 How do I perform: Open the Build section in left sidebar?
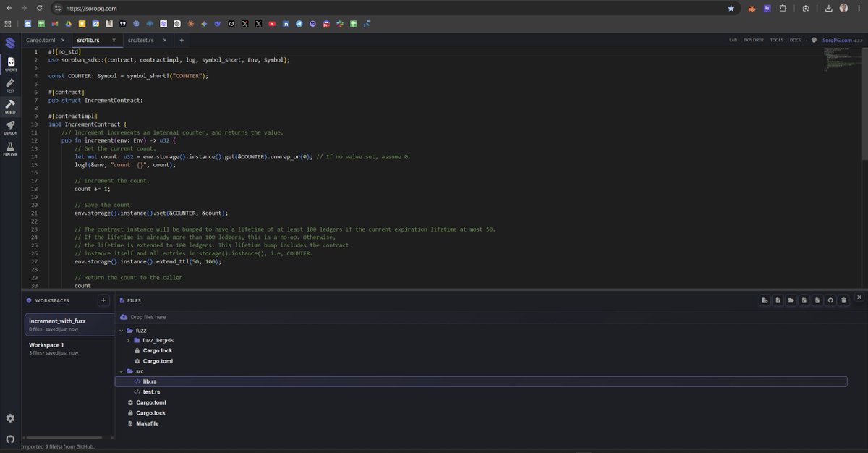pos(11,106)
